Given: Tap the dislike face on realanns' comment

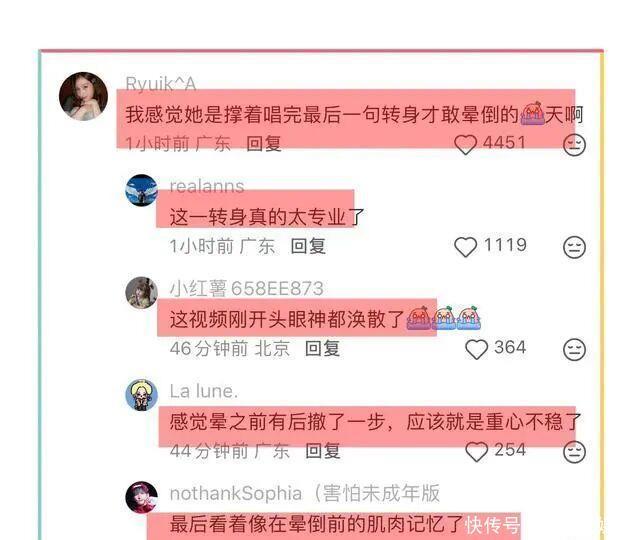Looking at the screenshot, I should click(574, 247).
